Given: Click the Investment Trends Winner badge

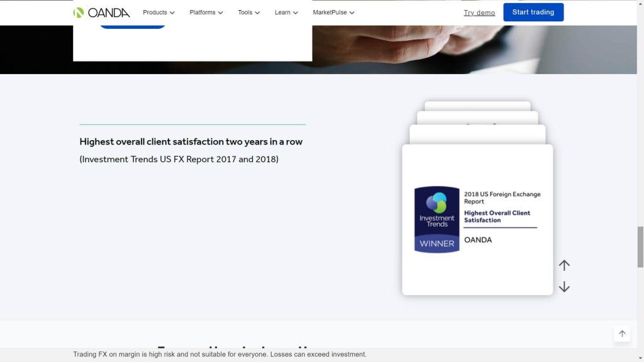Looking at the screenshot, I should [x=436, y=219].
